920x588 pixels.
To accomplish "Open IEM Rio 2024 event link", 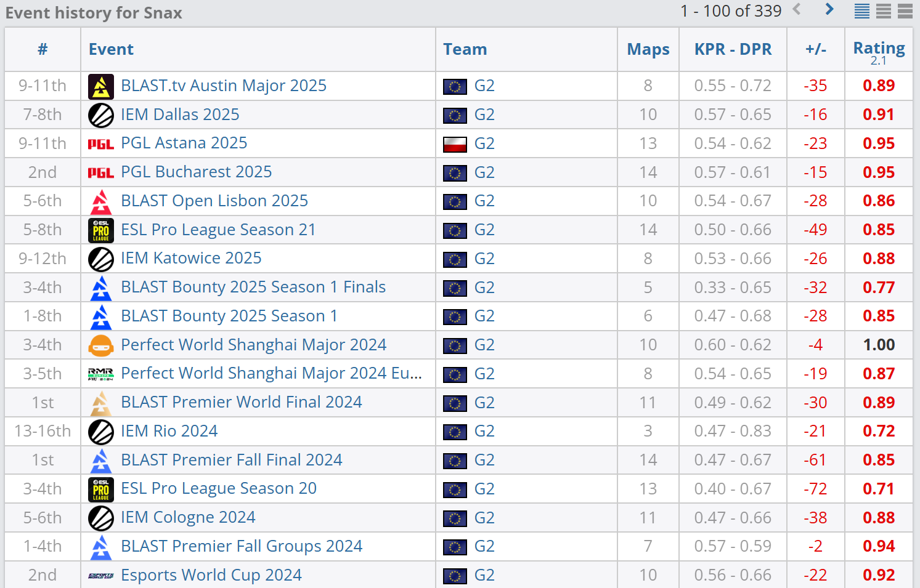I will [169, 431].
